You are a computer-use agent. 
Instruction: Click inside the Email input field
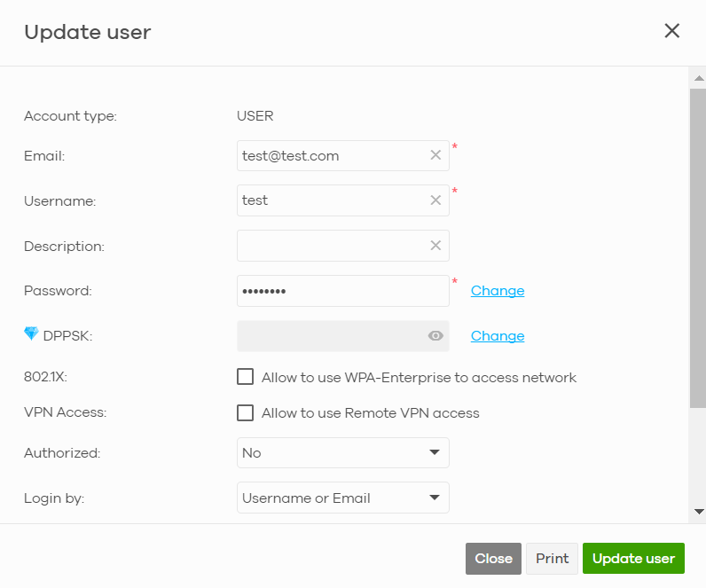(x=333, y=155)
